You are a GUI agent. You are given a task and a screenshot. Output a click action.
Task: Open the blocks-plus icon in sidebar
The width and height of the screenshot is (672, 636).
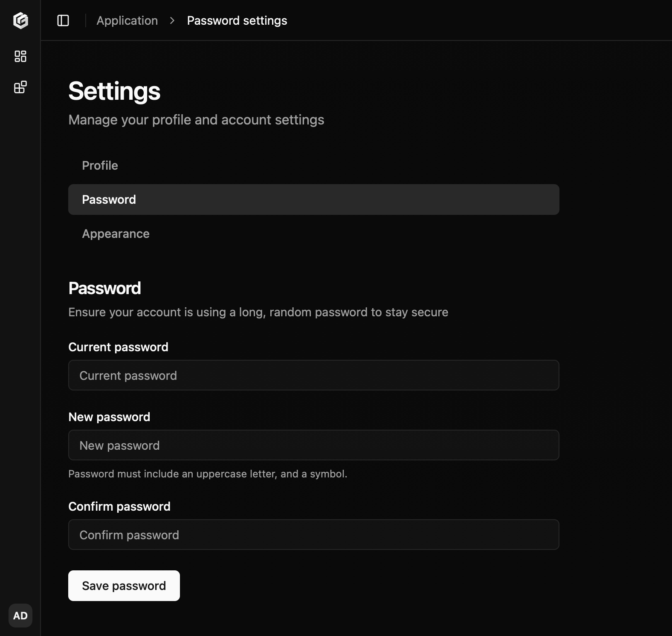click(x=20, y=87)
